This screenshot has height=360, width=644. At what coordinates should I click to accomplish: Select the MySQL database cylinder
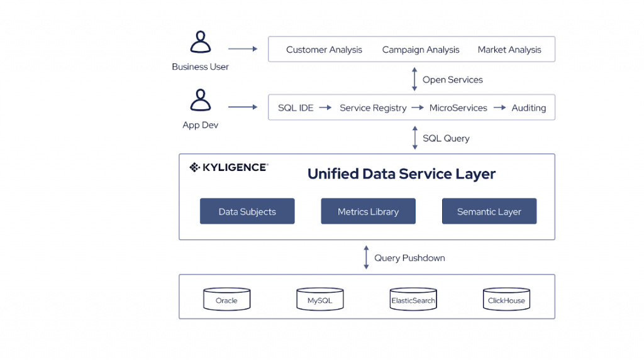320,299
